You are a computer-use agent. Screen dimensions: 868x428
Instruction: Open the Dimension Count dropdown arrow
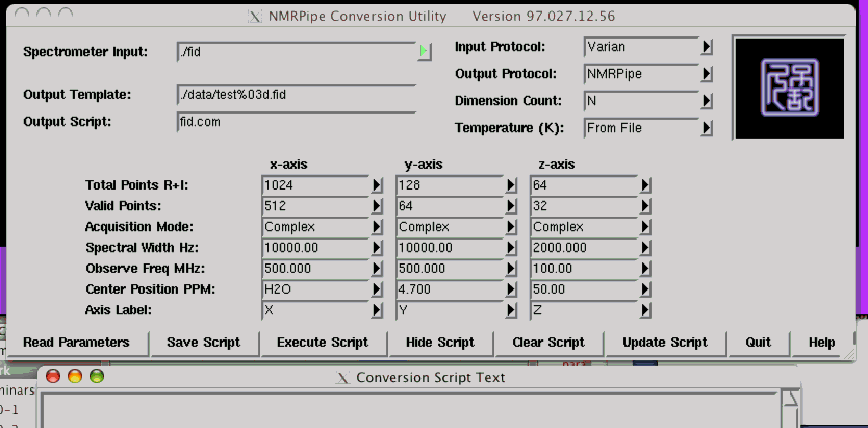click(706, 101)
